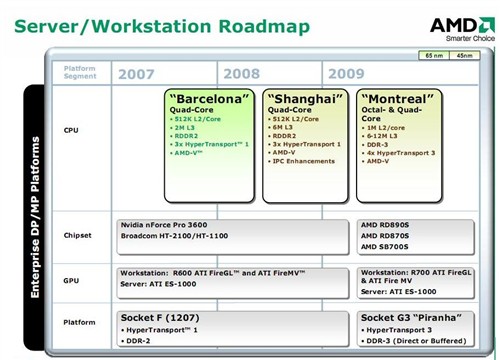Select the 45nm legend swatch
This screenshot has width=500, height=360.
(x=465, y=55)
